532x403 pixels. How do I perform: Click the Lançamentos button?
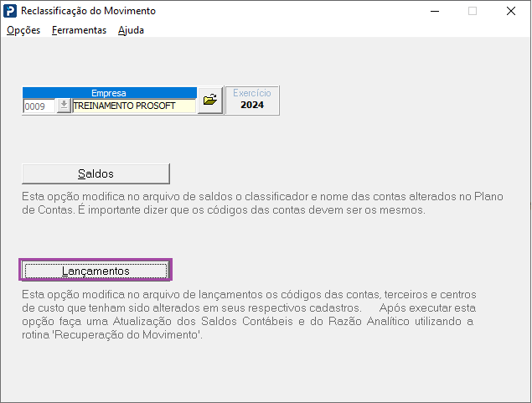[x=96, y=271]
